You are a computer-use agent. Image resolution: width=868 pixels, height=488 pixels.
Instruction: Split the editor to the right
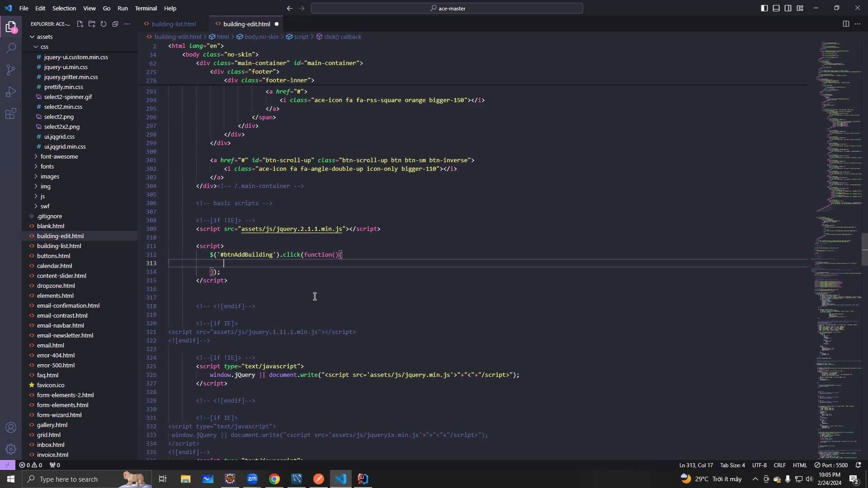846,24
